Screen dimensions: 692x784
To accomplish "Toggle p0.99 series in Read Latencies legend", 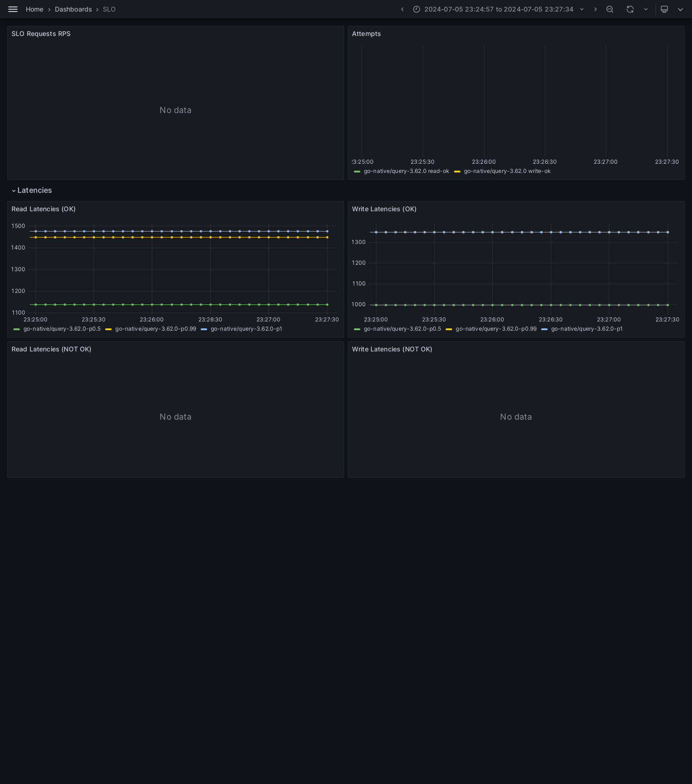I will click(x=155, y=329).
